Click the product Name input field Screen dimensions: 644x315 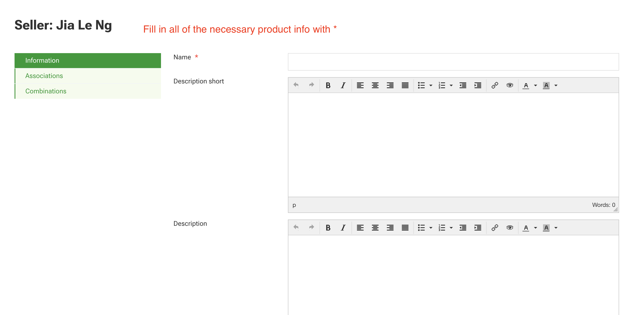pyautogui.click(x=453, y=62)
